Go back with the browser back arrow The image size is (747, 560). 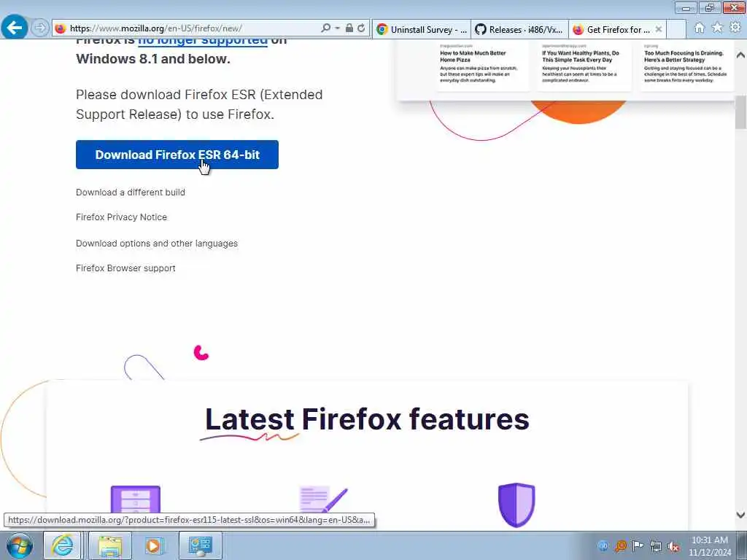click(14, 28)
